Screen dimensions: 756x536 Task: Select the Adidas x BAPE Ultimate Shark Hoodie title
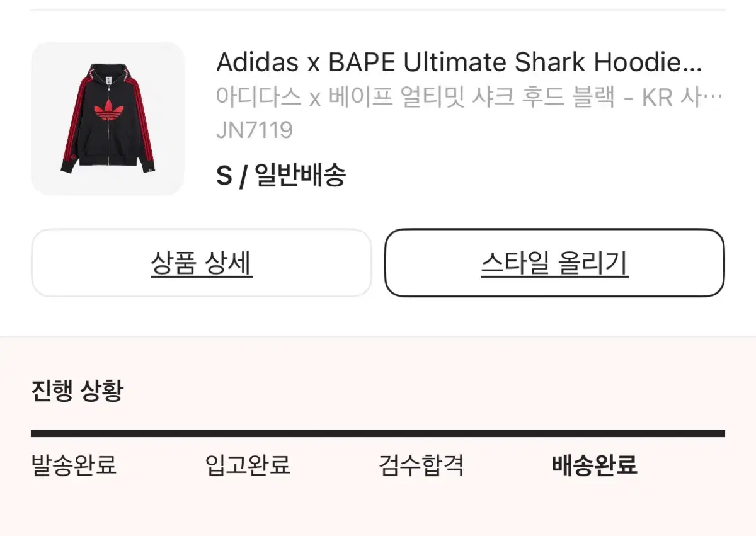pos(459,62)
